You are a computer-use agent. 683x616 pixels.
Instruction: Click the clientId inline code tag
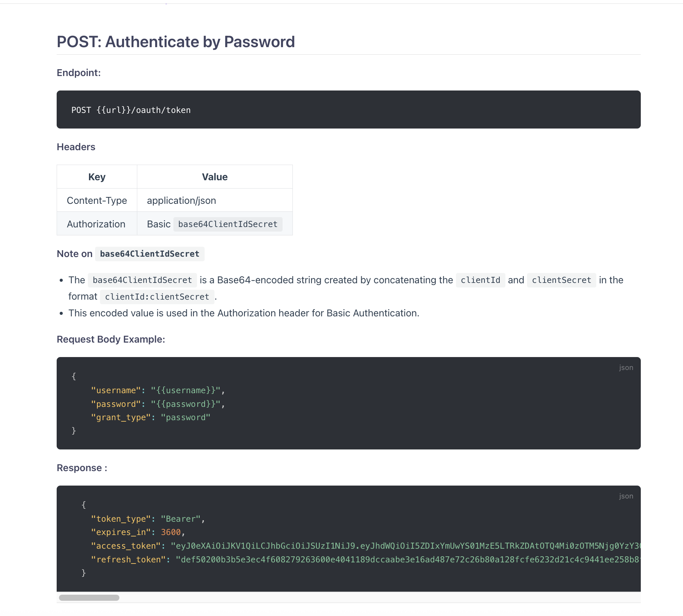click(x=480, y=280)
